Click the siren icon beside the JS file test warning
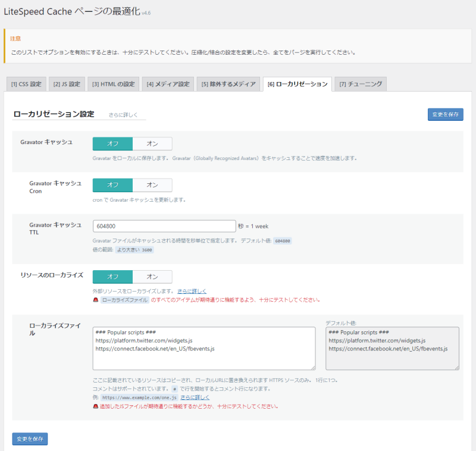 pos(96,406)
